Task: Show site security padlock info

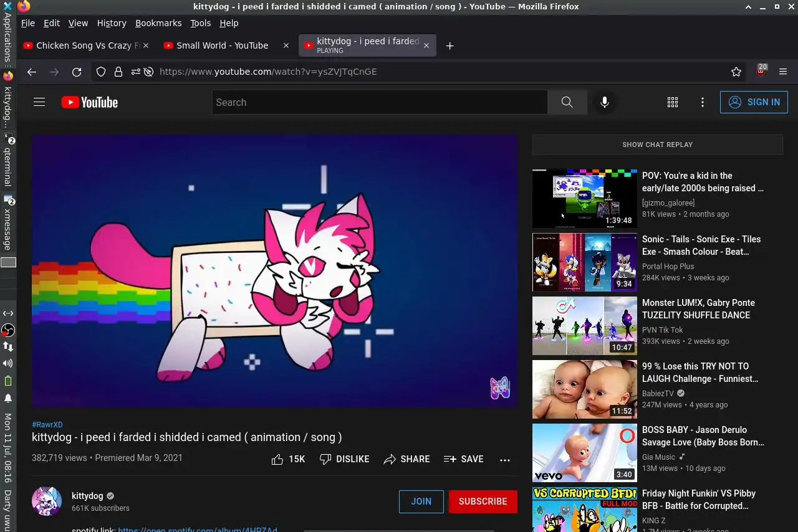Action: pos(118,72)
